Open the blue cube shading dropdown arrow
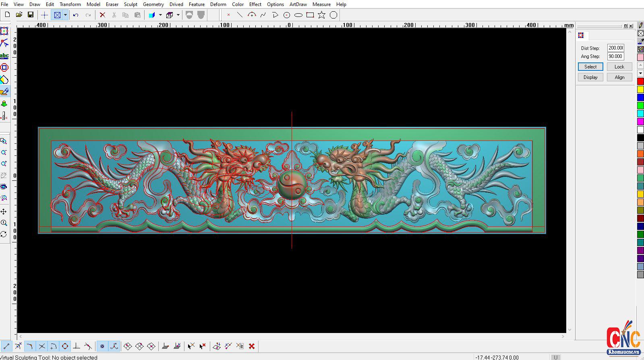 coord(160,15)
